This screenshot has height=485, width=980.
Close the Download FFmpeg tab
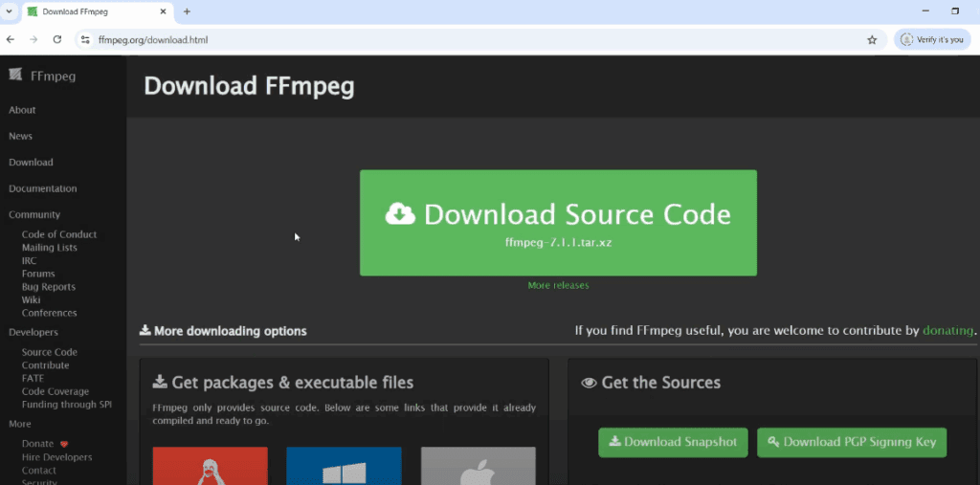(x=164, y=11)
